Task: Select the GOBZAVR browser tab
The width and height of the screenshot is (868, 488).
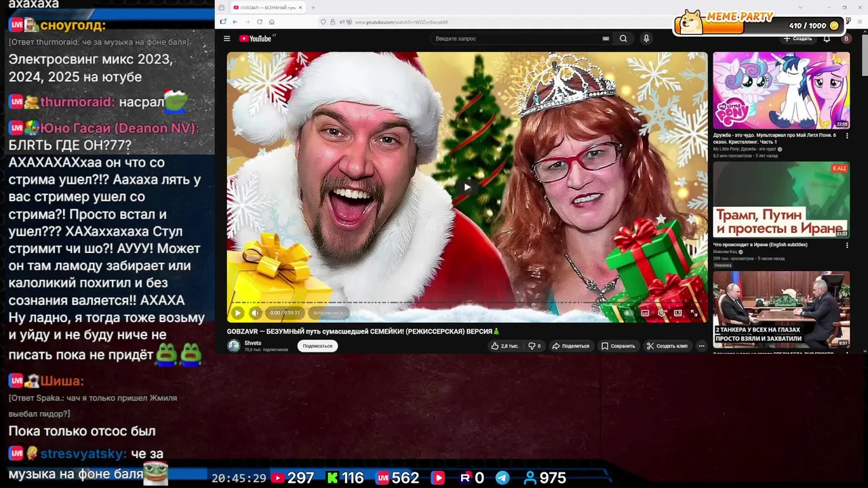Action: 267,7
